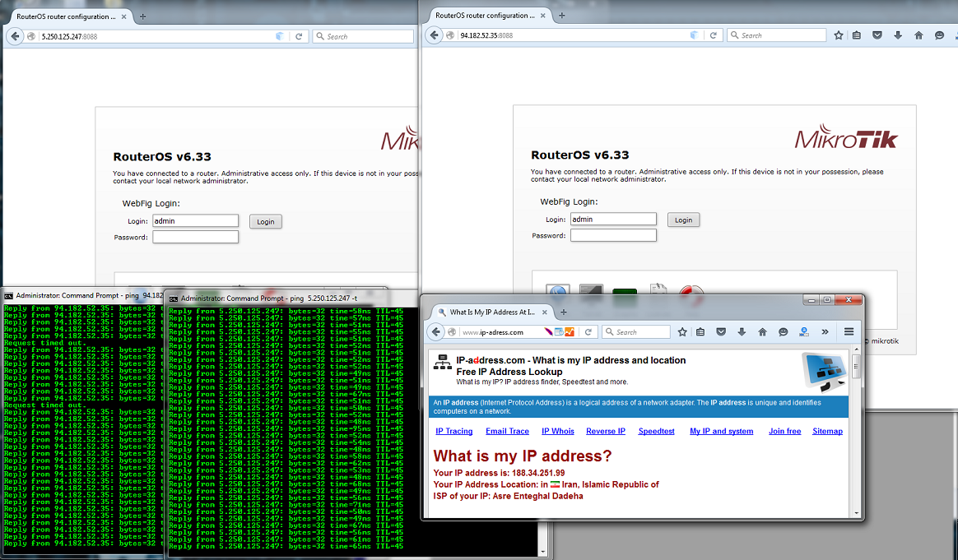Bookmark the 94.182.52.35 page with star icon
Image resolution: width=958 pixels, height=560 pixels.
839,35
